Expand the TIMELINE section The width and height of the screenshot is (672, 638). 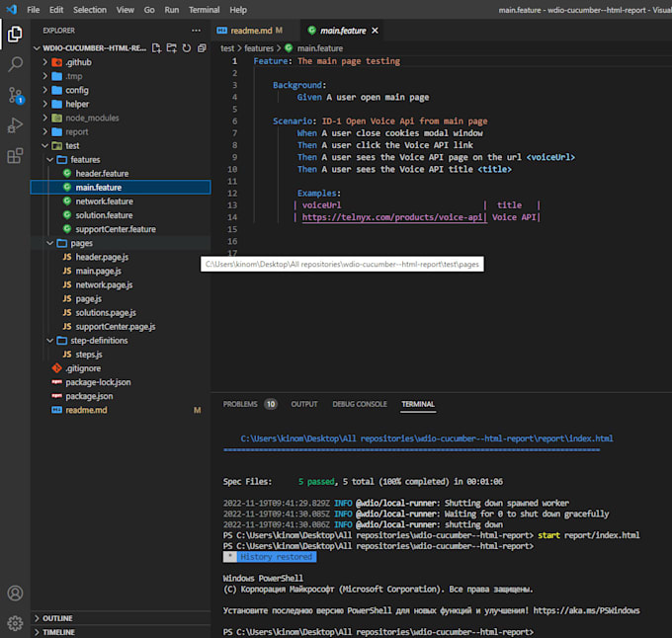(121, 632)
